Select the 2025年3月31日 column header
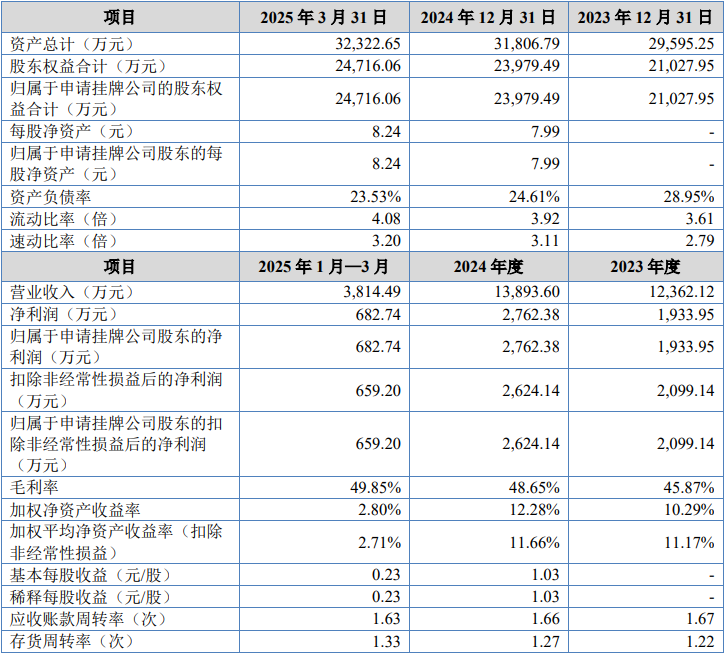Screen dimensions: 727x655 point(324,18)
